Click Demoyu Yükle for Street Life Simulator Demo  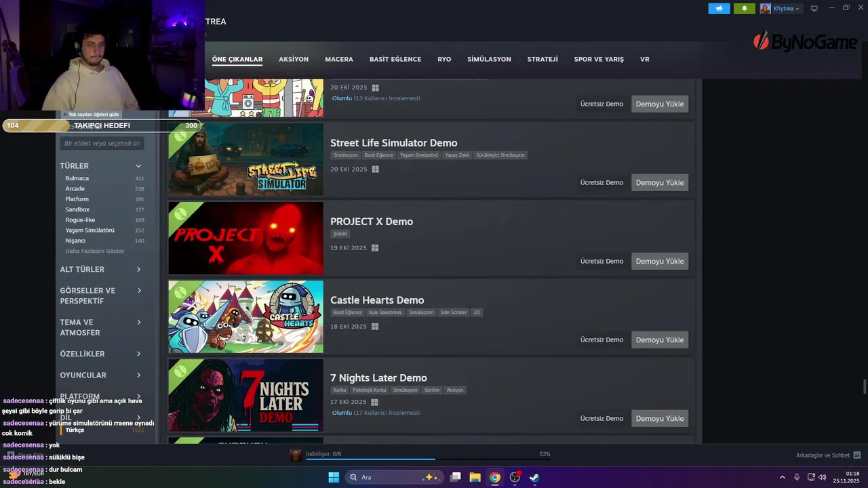(660, 183)
